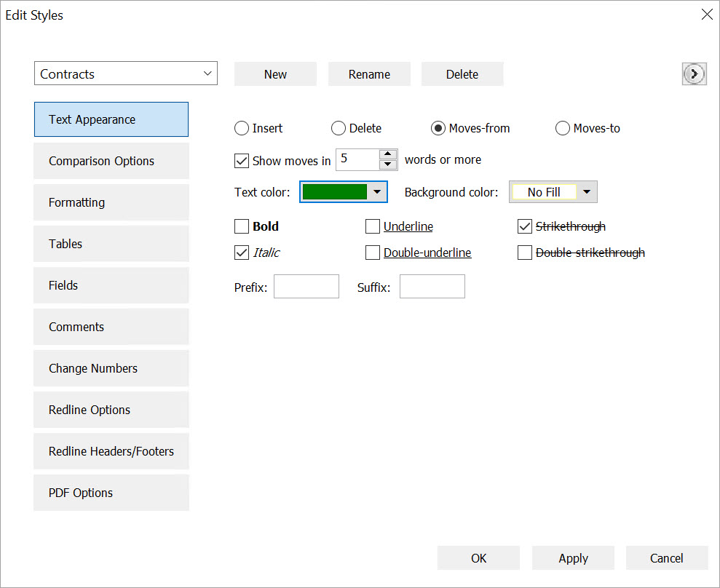This screenshot has height=588, width=720.
Task: Open the Text color dropdown arrow
Action: pos(377,192)
